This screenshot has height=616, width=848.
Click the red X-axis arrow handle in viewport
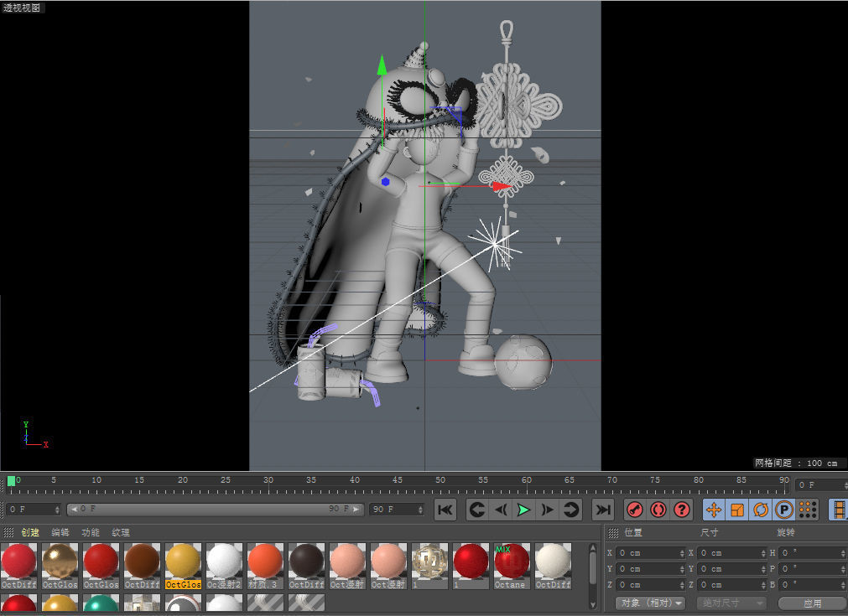coord(502,186)
